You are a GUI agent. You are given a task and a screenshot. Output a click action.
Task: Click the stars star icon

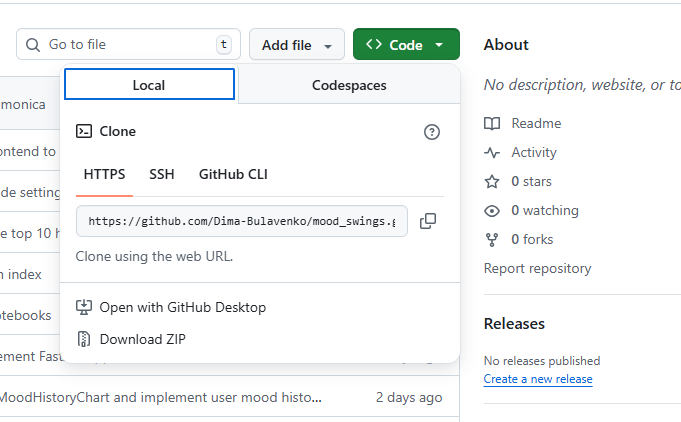tap(492, 181)
